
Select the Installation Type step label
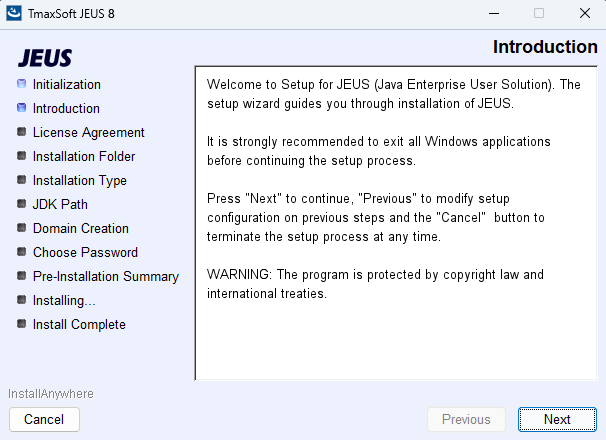click(x=79, y=180)
